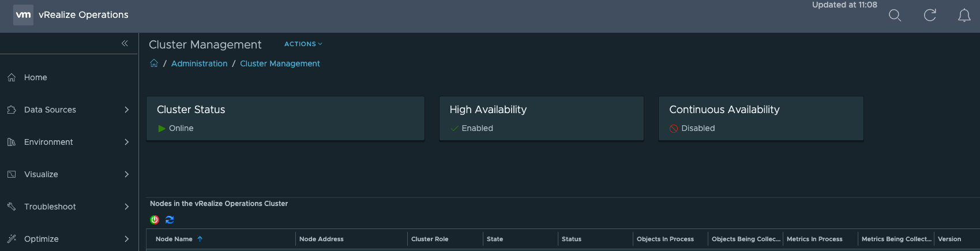Sort by State column header
Image resolution: width=980 pixels, height=251 pixels.
[x=495, y=239]
